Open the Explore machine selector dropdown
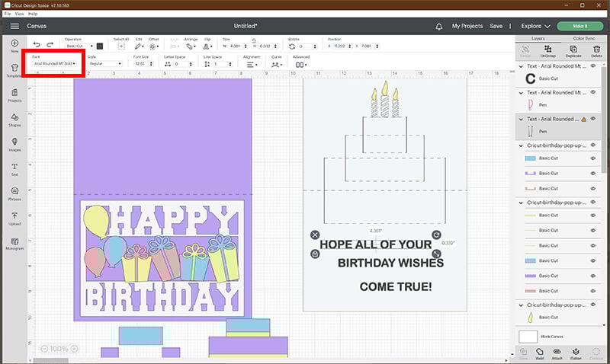This screenshot has width=610, height=364. 536,26
